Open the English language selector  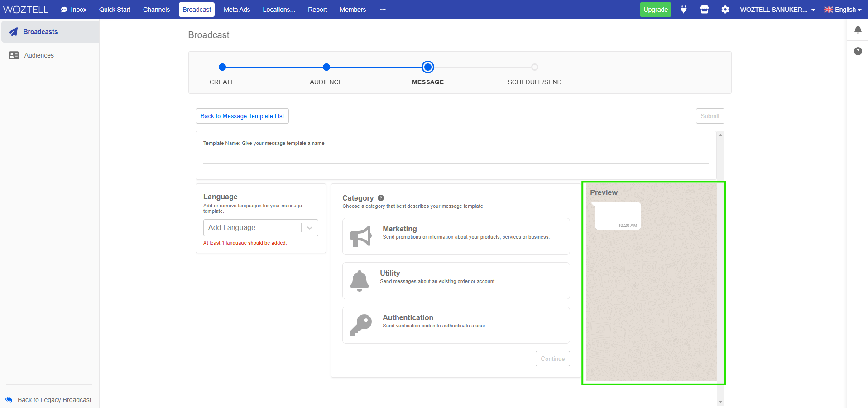pyautogui.click(x=843, y=9)
